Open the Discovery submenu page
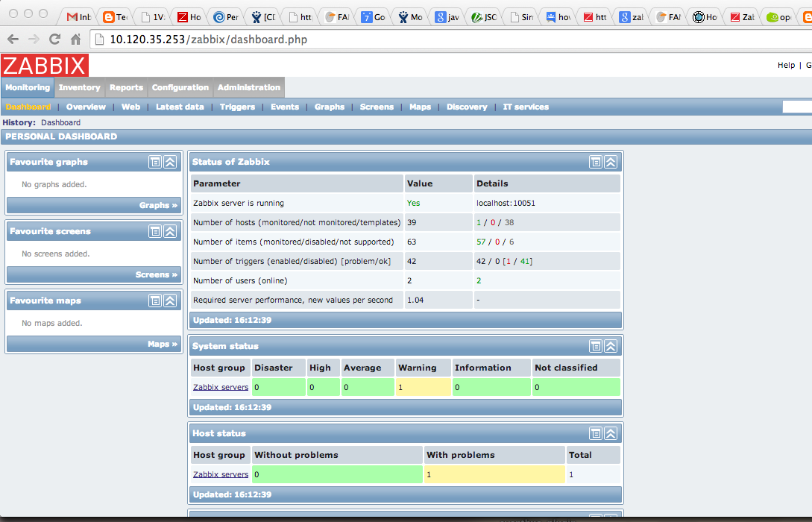 tap(467, 107)
